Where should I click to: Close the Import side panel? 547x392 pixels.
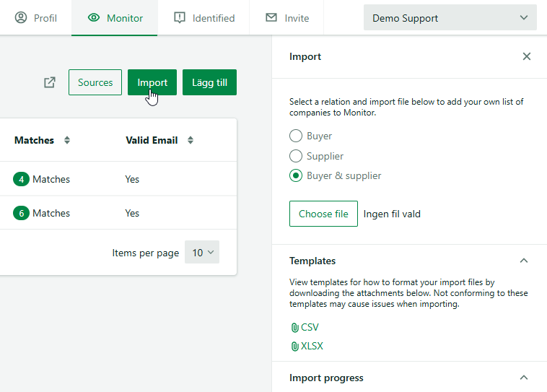pos(527,56)
